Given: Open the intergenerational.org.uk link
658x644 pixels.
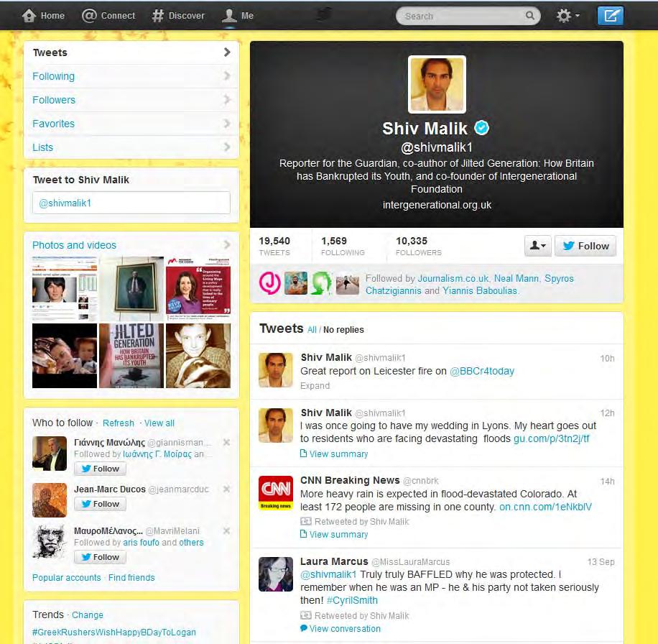Looking at the screenshot, I should [437, 205].
